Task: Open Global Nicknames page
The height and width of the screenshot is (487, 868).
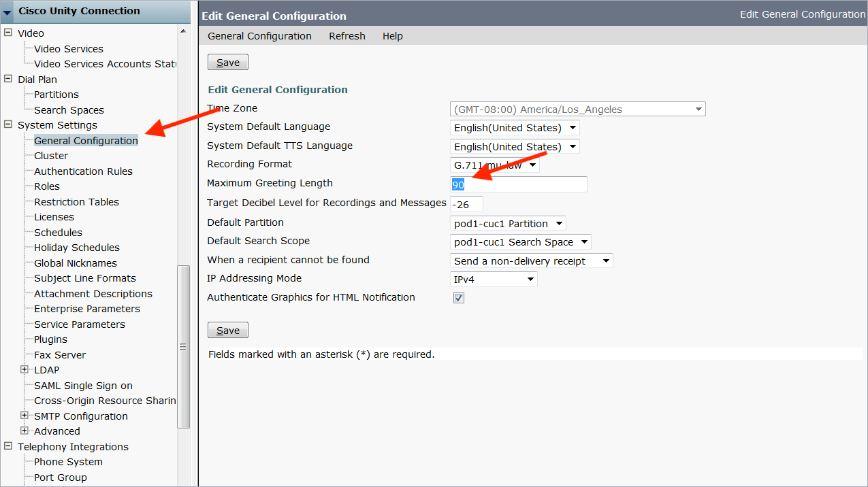Action: click(x=76, y=263)
